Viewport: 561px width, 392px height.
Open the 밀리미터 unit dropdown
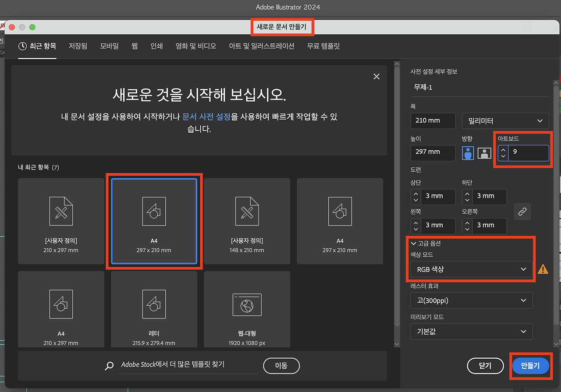505,120
